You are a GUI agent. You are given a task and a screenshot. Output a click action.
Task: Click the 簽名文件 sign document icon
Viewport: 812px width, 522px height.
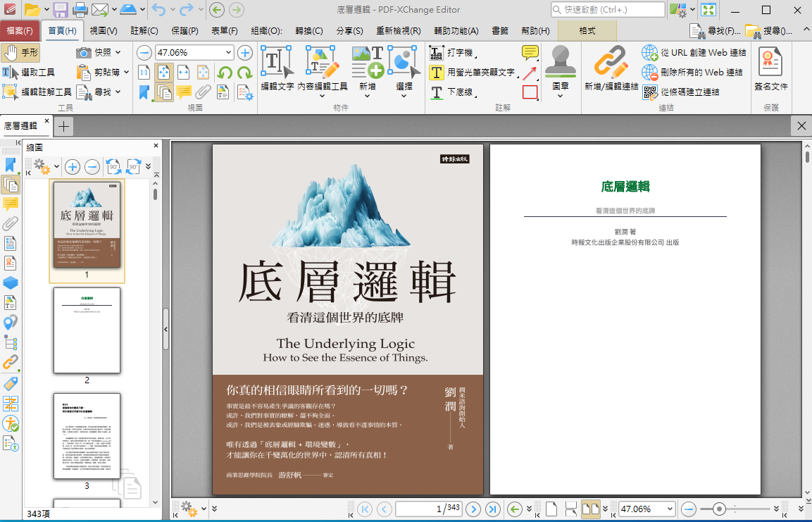(x=770, y=69)
